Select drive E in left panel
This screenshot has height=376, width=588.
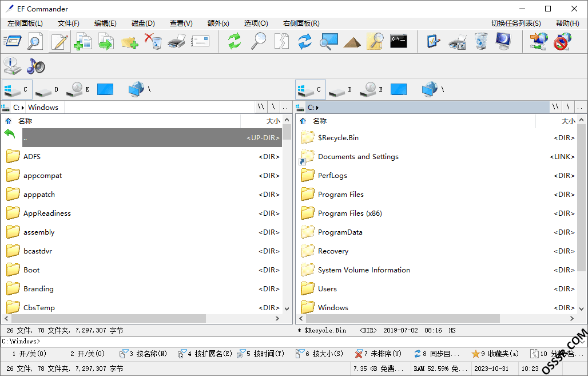point(78,89)
